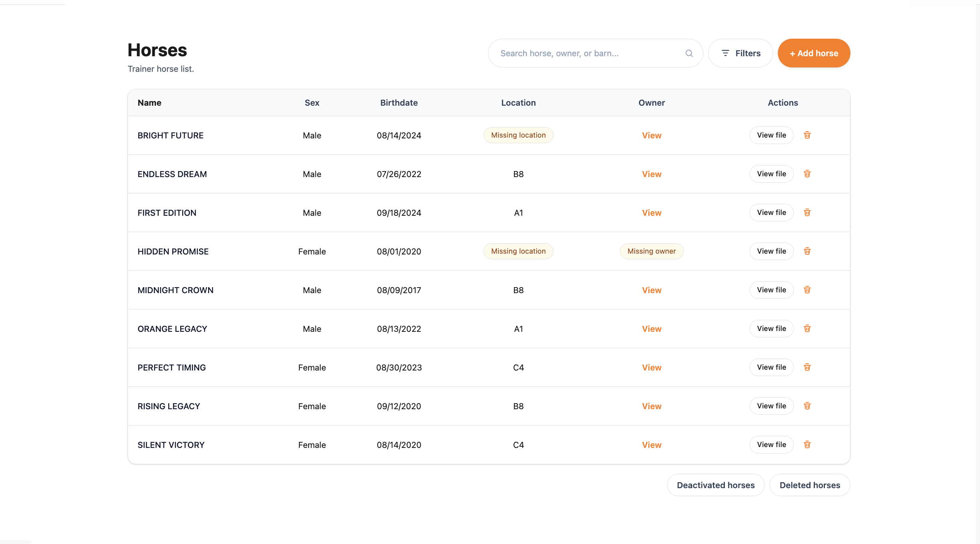Screen dimensions: 980x544
Task: View the owner of RISING LEGACY
Action: coord(651,406)
